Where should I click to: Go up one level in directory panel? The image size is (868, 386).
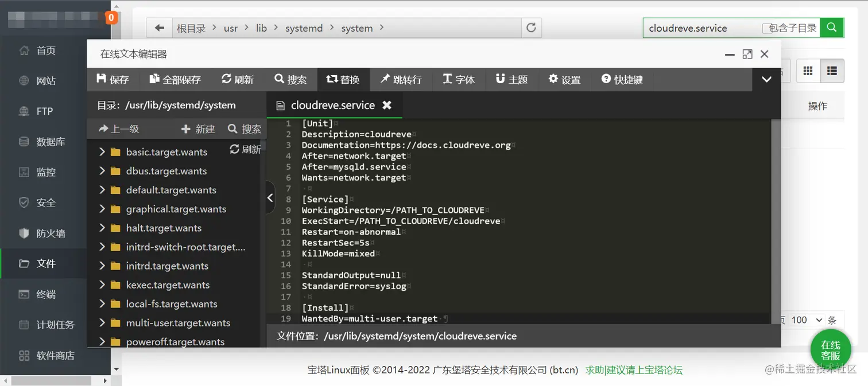point(119,129)
